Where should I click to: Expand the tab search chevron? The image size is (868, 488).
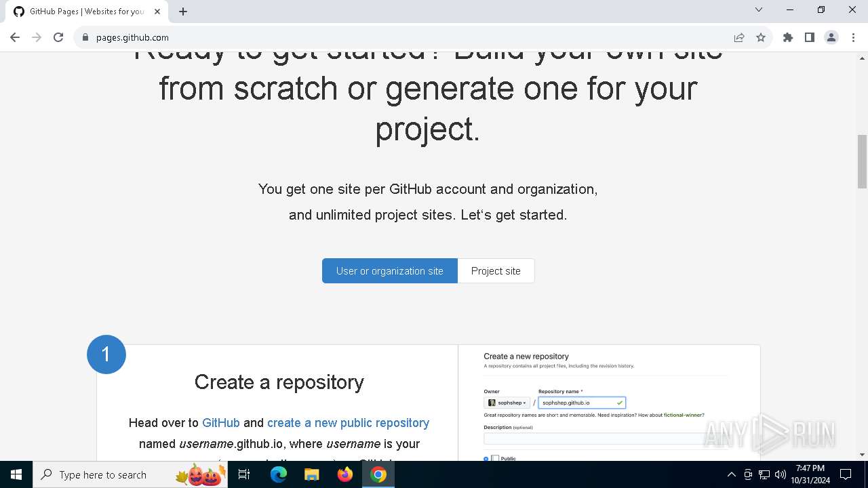pos(759,9)
